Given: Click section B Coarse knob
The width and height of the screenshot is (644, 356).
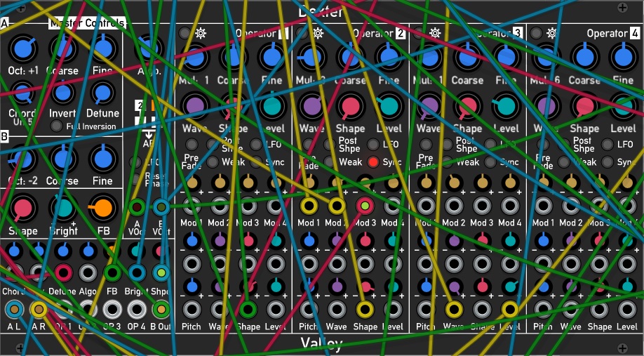Looking at the screenshot, I should pyautogui.click(x=62, y=159).
